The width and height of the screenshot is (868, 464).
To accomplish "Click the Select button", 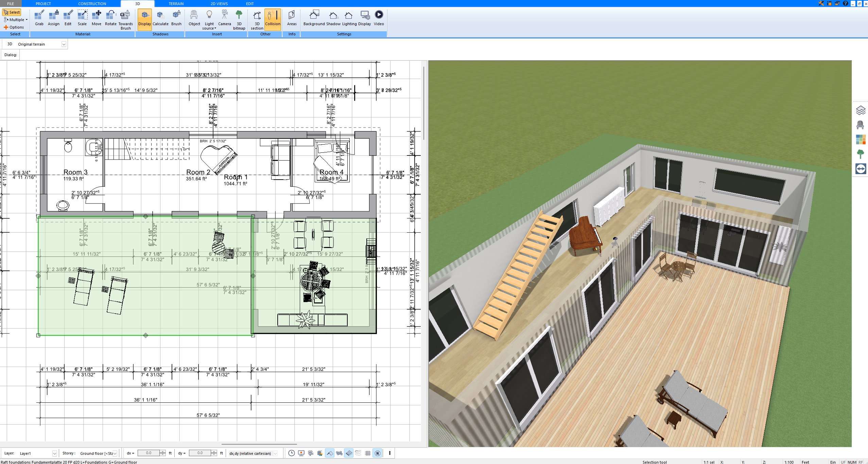I will coord(12,12).
